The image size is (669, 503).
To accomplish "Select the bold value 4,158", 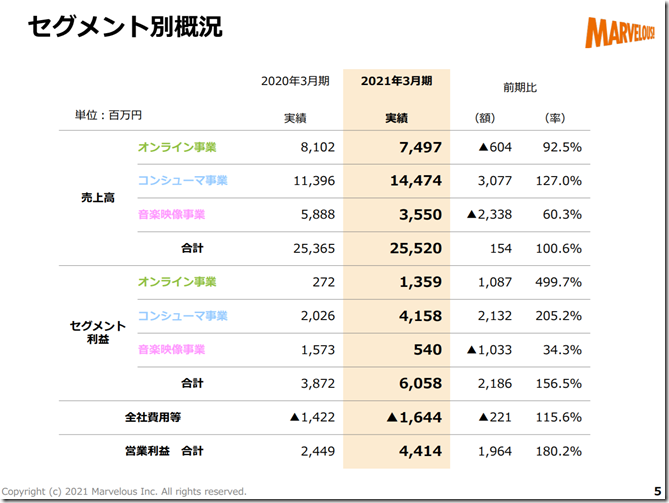I will (x=421, y=316).
